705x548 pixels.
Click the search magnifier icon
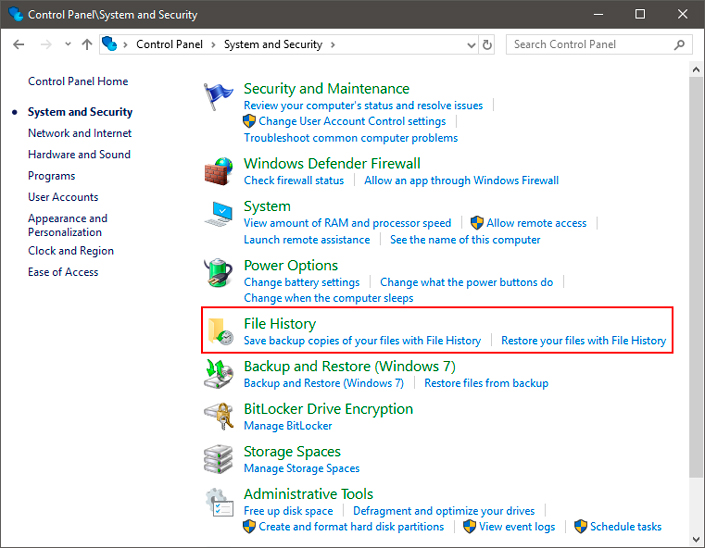tap(679, 45)
